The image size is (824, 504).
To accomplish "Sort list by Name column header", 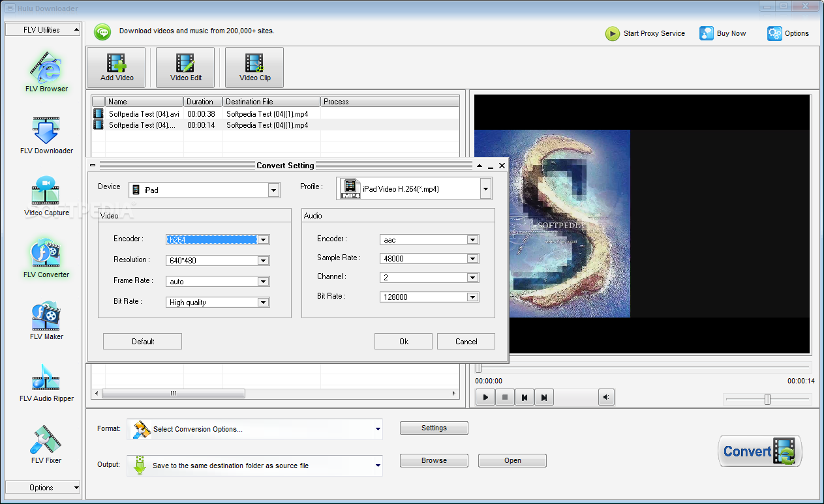I will pyautogui.click(x=144, y=102).
